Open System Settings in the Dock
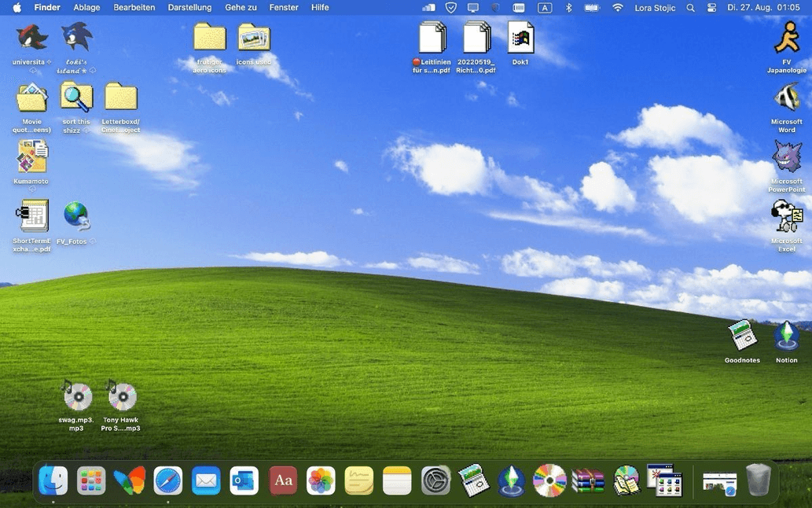Image resolution: width=812 pixels, height=508 pixels. tap(435, 480)
